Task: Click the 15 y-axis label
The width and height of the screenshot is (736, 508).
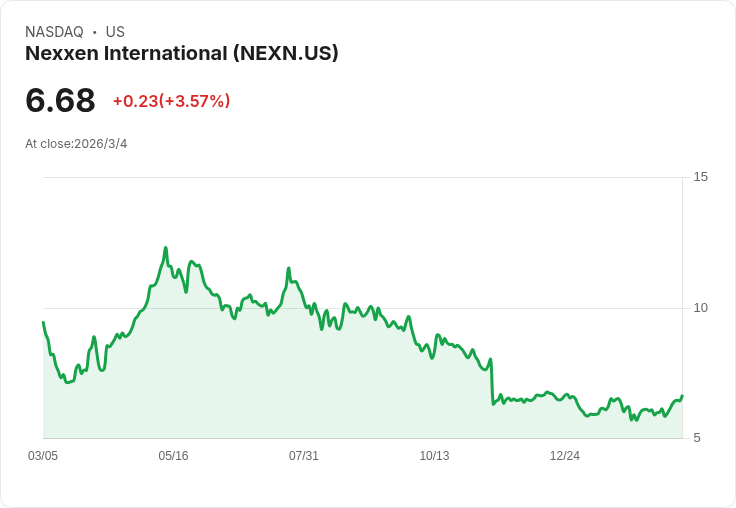Action: [700, 177]
